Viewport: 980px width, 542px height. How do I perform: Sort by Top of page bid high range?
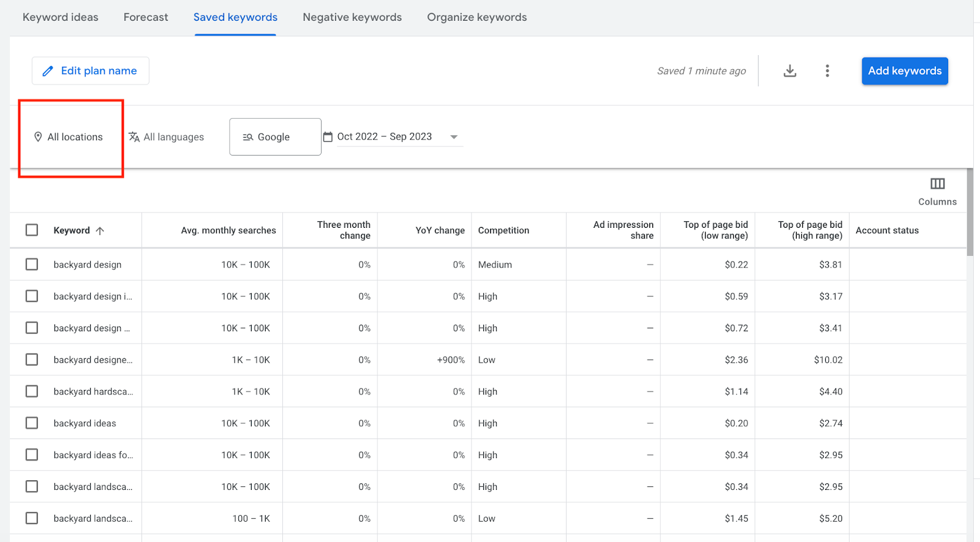[x=810, y=230]
